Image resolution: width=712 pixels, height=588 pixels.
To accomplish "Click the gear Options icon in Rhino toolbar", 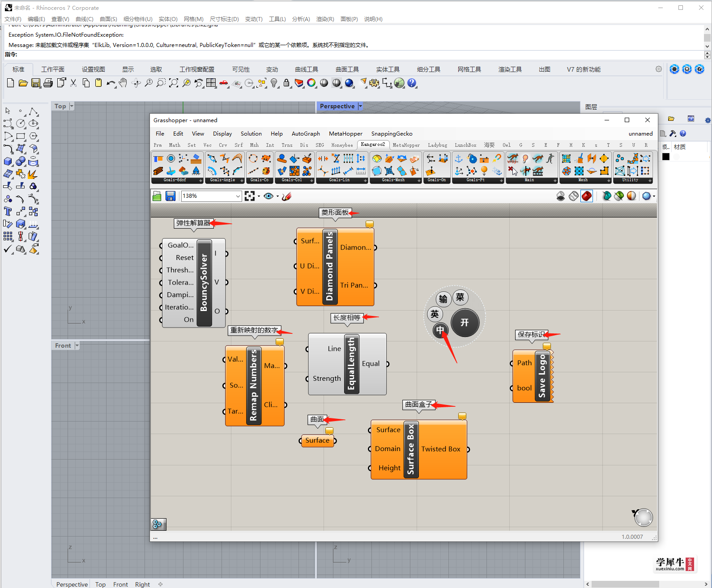I will click(x=374, y=83).
